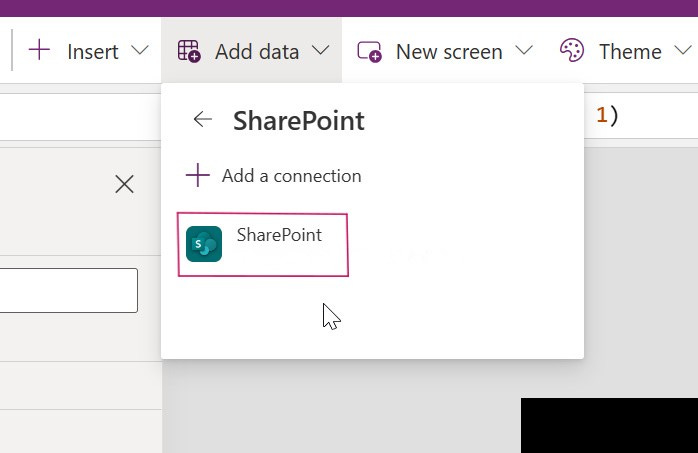The height and width of the screenshot is (453, 698).
Task: Click the SharePoint heading text
Action: [299, 121]
